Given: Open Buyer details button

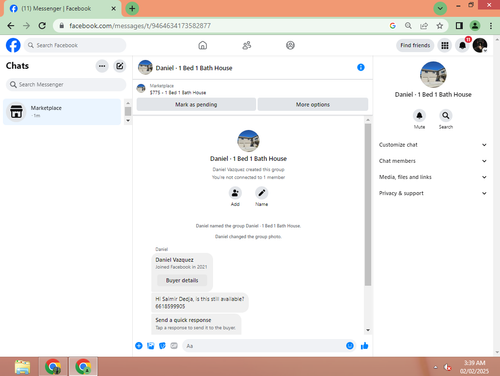Looking at the screenshot, I should (182, 280).
